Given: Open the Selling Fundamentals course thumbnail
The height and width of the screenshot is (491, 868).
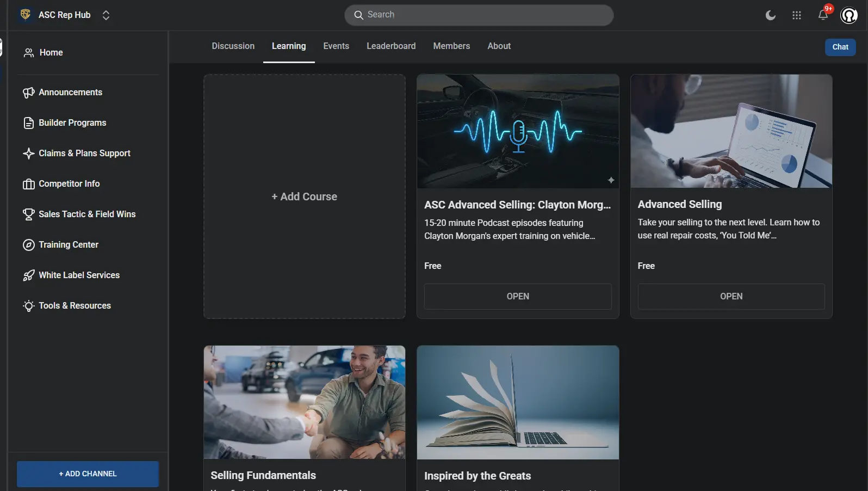Looking at the screenshot, I should pyautogui.click(x=305, y=402).
